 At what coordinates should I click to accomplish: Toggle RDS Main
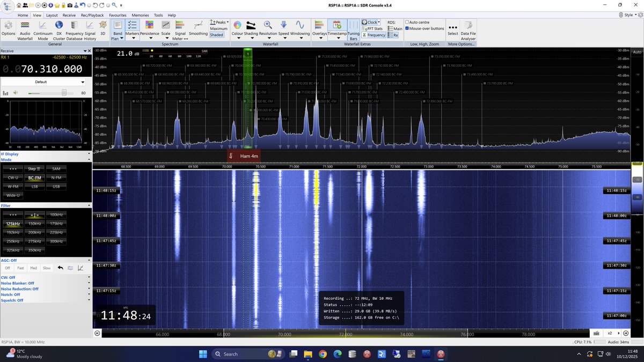[395, 28]
